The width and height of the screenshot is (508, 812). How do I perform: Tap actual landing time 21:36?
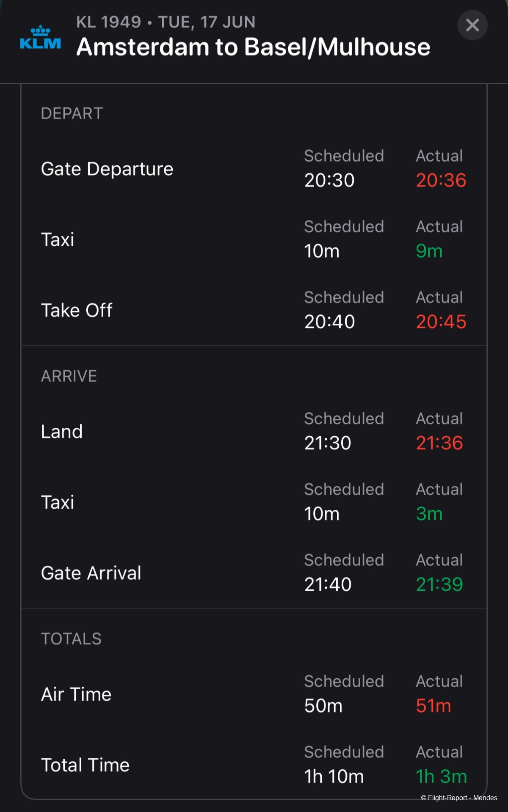(439, 443)
